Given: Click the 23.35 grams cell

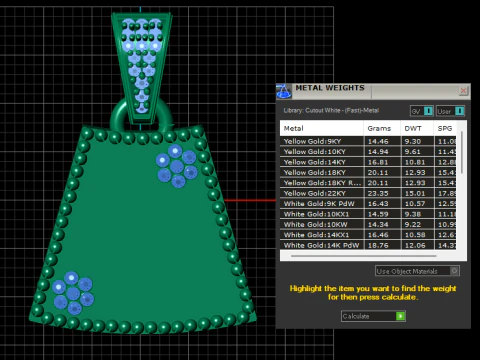Looking at the screenshot, I should point(382,193).
